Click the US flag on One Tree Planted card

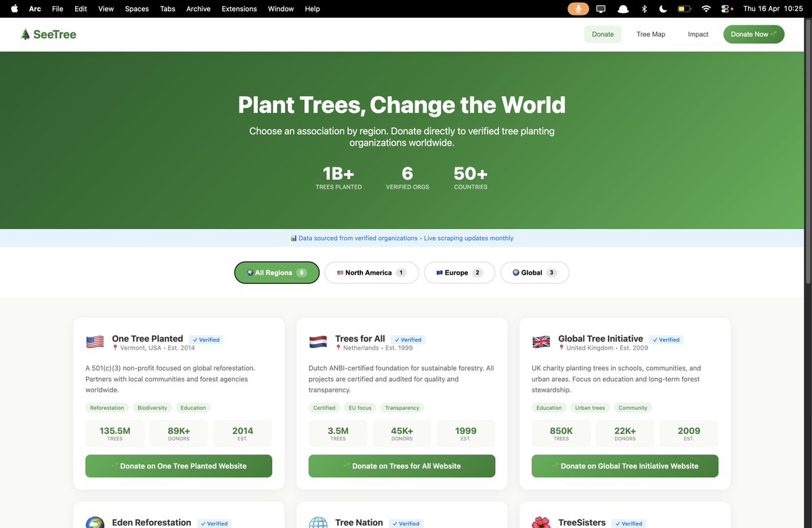point(95,342)
